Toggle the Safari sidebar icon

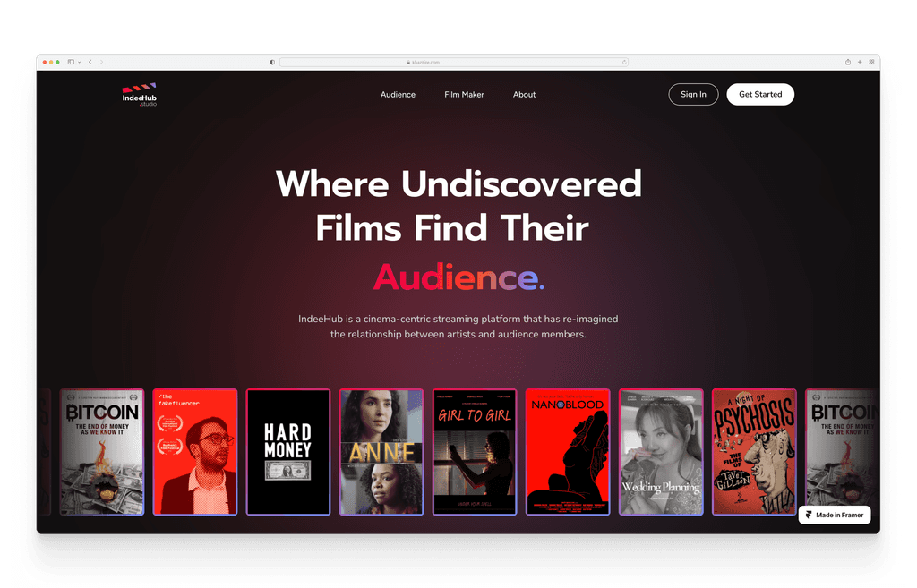(71, 62)
